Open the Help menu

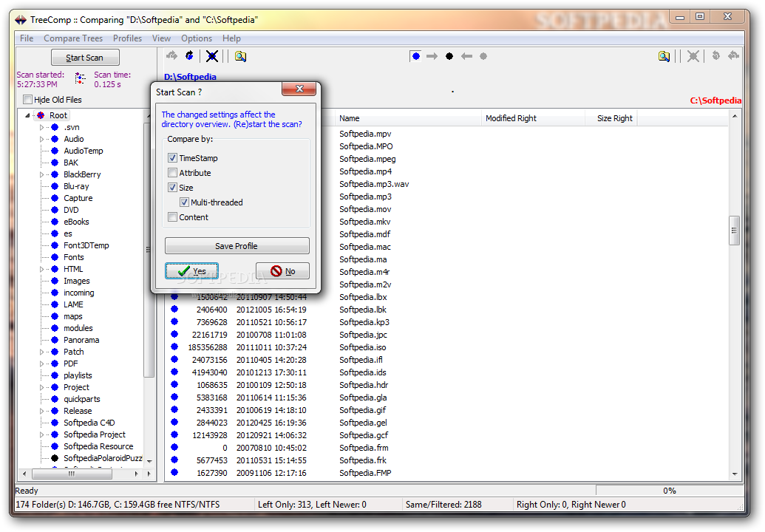click(231, 38)
